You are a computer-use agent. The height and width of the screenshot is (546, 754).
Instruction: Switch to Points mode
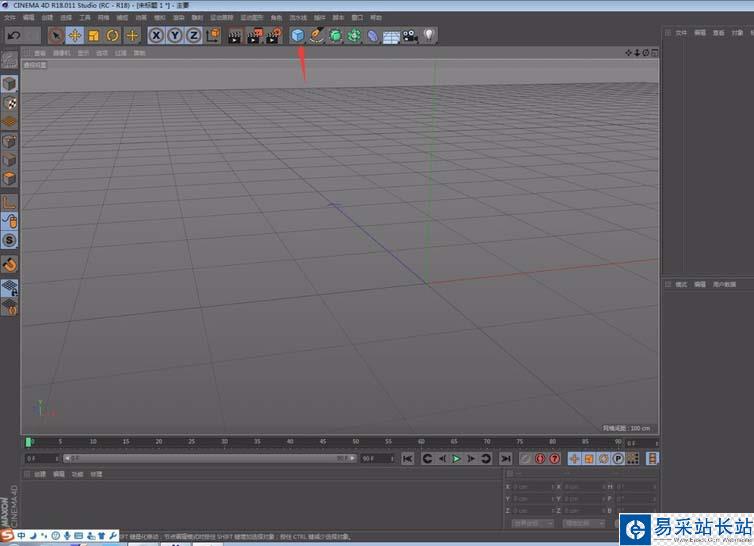tap(9, 141)
